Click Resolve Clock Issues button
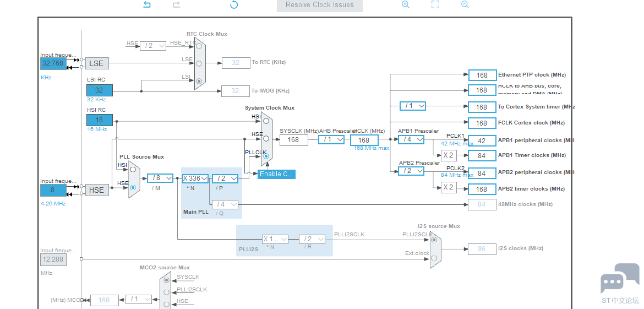The image size is (644, 309). 320,5
